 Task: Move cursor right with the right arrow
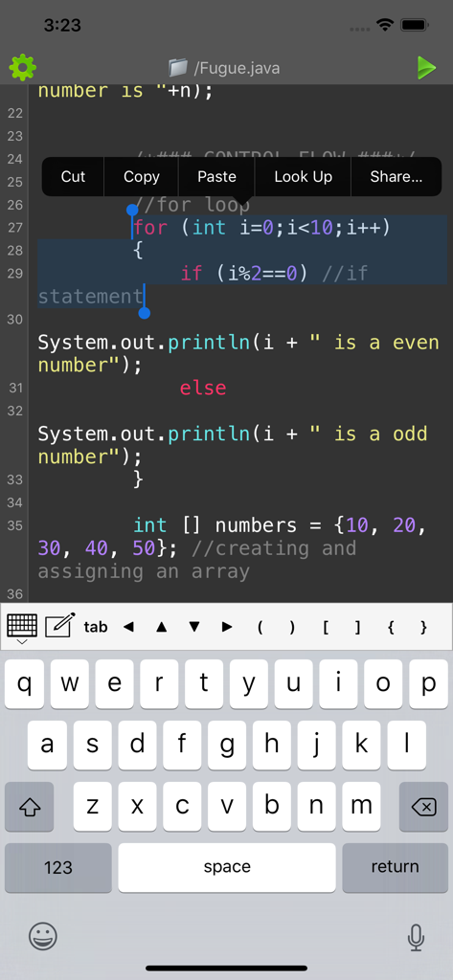226,627
